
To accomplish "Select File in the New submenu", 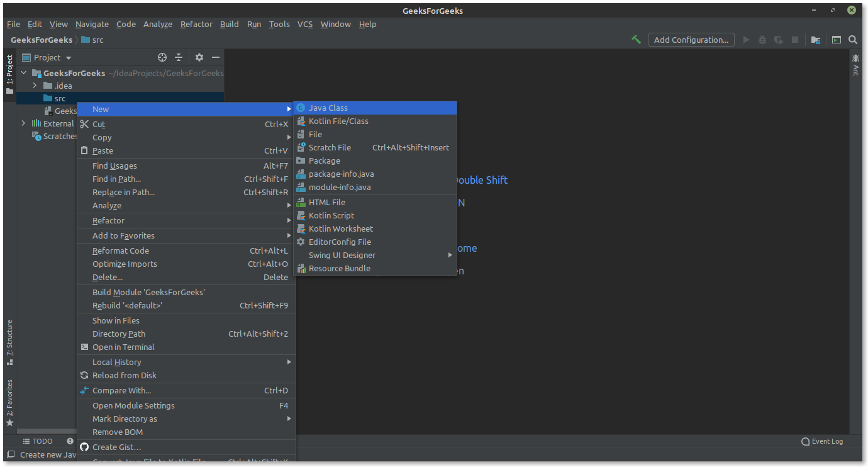I will [376, 134].
